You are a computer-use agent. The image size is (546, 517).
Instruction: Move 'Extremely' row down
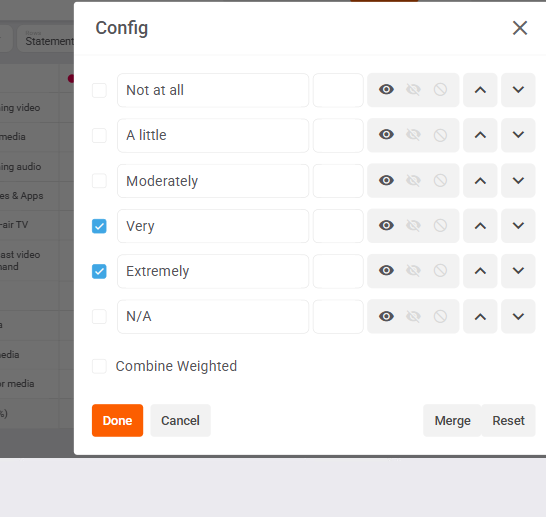click(x=518, y=271)
